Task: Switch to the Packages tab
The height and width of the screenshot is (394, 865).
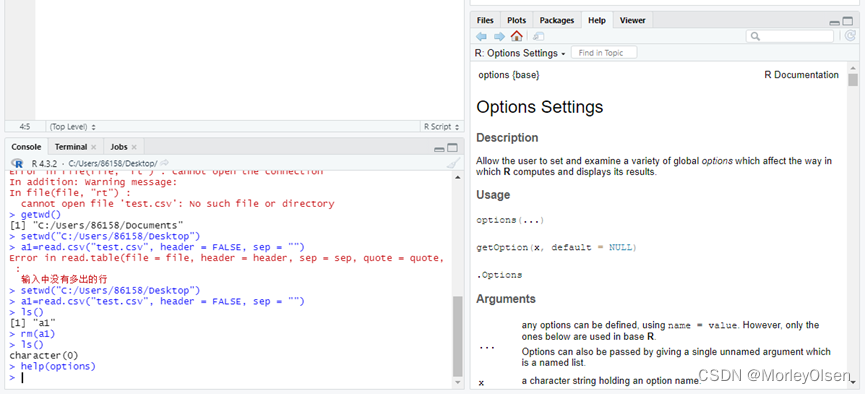Action: [557, 20]
